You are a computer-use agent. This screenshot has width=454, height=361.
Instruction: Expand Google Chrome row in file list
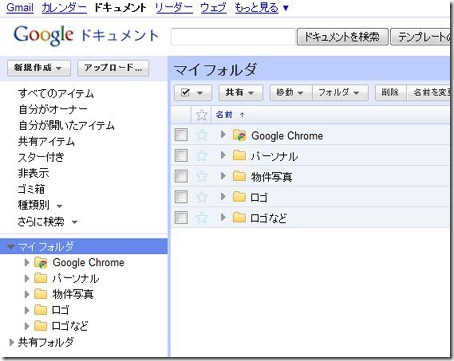coord(223,135)
